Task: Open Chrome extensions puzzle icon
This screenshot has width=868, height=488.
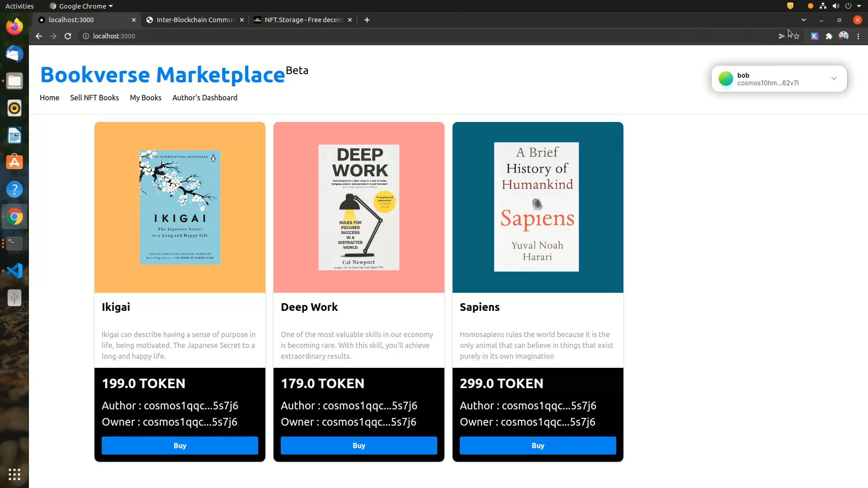Action: (x=829, y=36)
